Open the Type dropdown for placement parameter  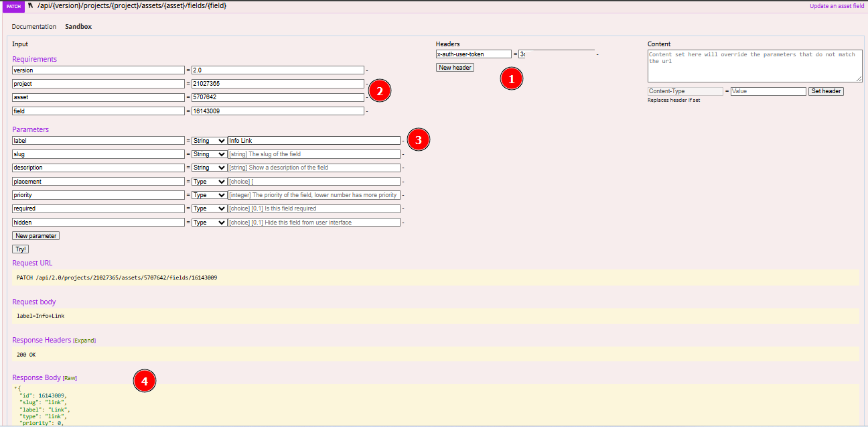[209, 182]
